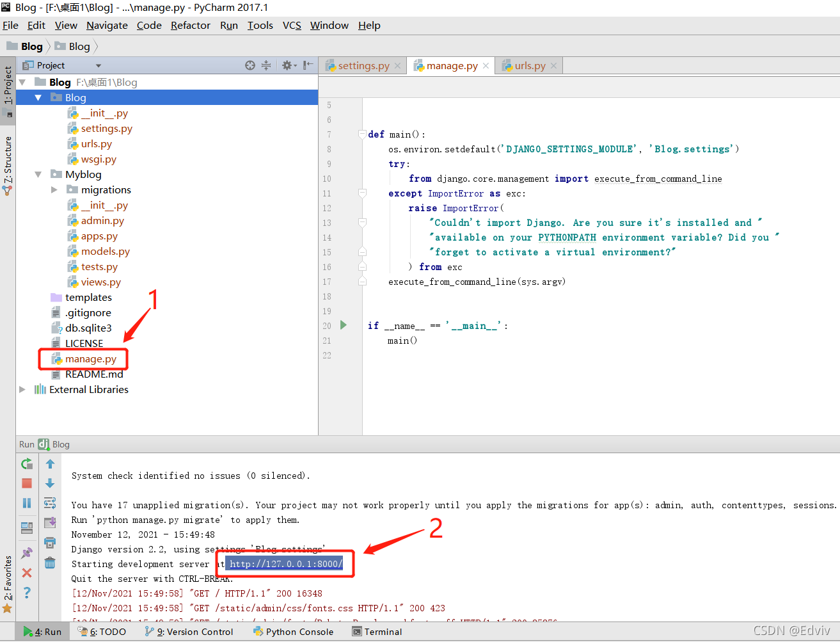Collapse the def main() fold marker

pyautogui.click(x=362, y=134)
